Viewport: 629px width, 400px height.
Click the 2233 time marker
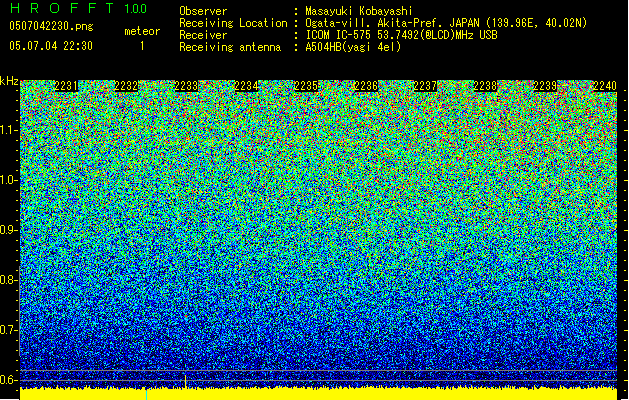186,86
